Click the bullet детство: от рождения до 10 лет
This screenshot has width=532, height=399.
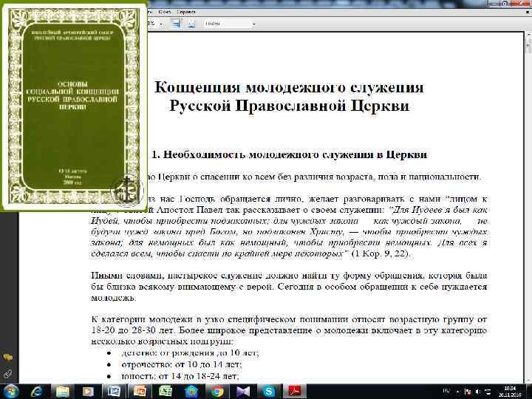click(190, 353)
